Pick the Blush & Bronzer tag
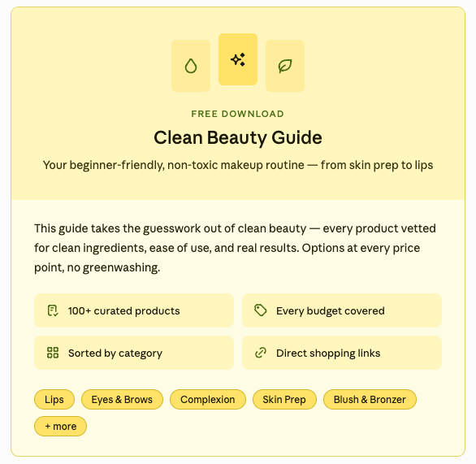Image resolution: width=476 pixels, height=464 pixels. [370, 399]
